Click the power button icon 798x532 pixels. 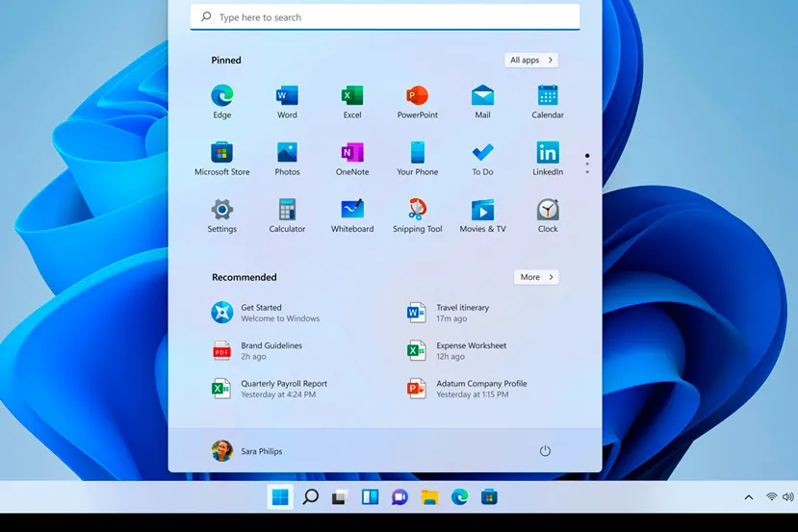click(x=545, y=450)
